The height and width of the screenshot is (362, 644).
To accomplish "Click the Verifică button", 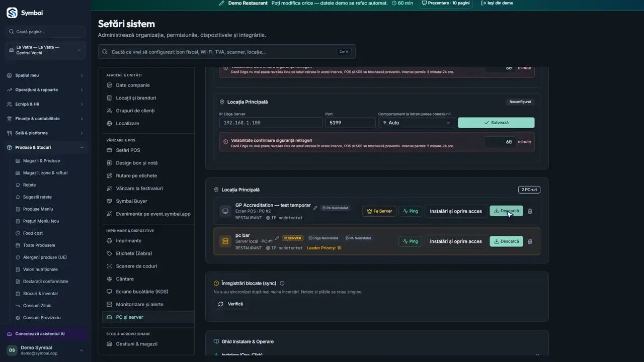I will (231, 304).
